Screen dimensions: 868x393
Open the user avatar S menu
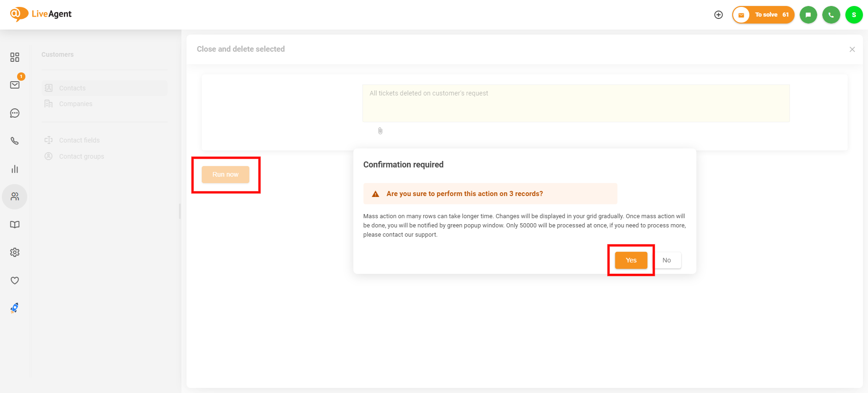coord(854,15)
